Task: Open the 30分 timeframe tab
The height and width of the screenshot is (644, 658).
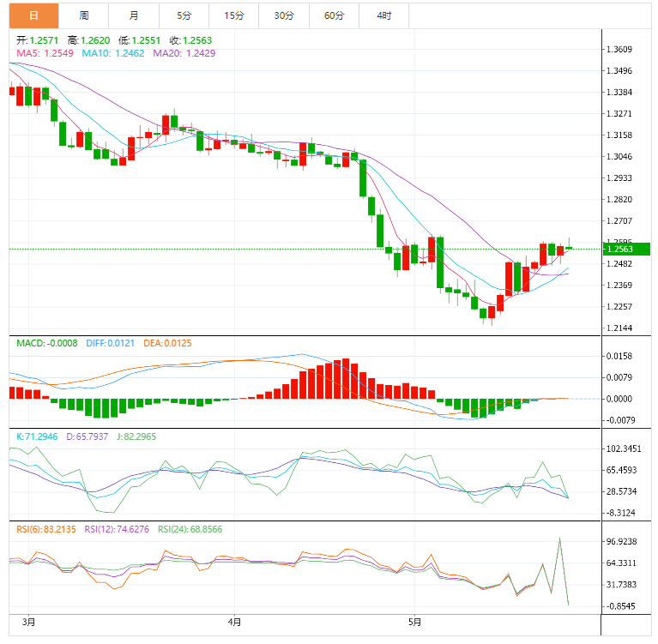Action: pyautogui.click(x=284, y=16)
